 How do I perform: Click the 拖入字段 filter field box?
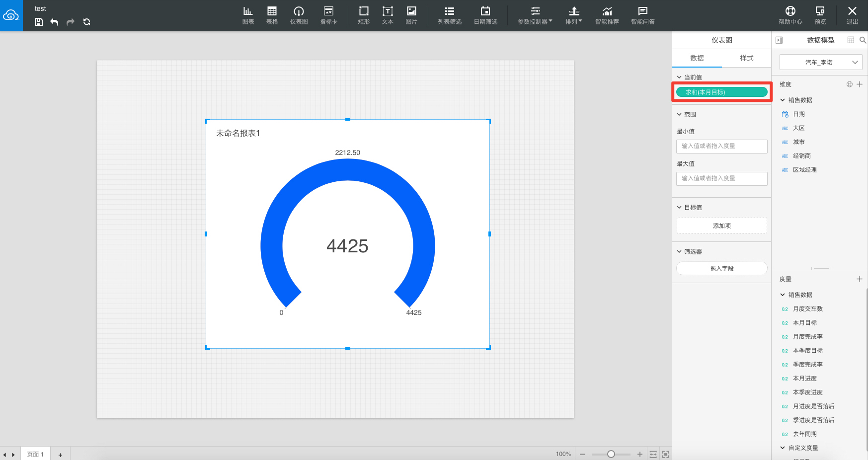coord(722,268)
